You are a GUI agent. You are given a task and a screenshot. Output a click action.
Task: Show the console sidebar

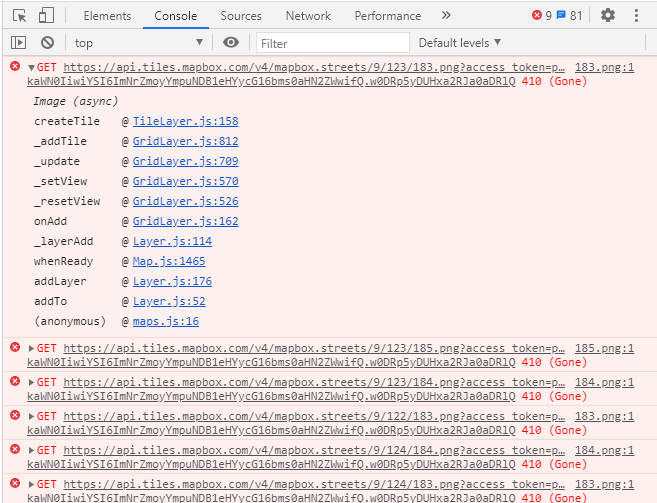(18, 43)
